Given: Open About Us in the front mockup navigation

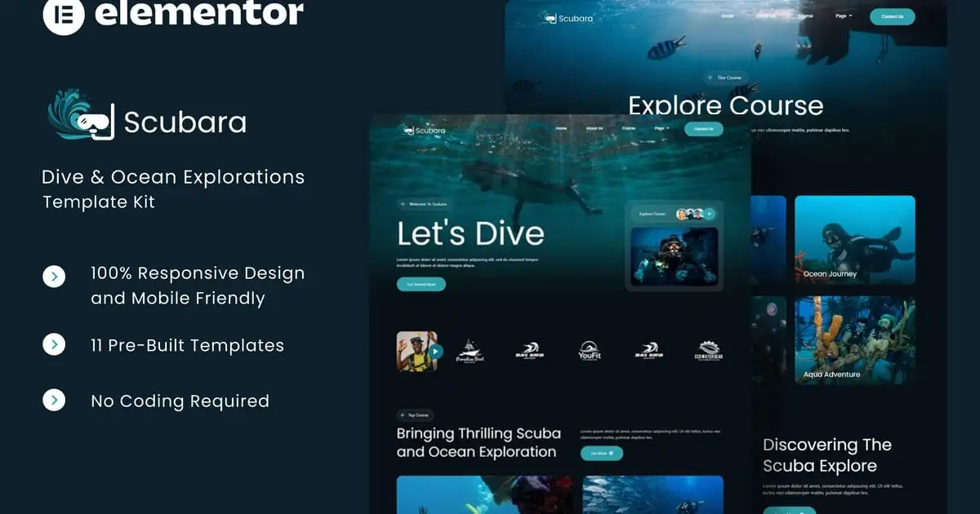Looking at the screenshot, I should [595, 128].
